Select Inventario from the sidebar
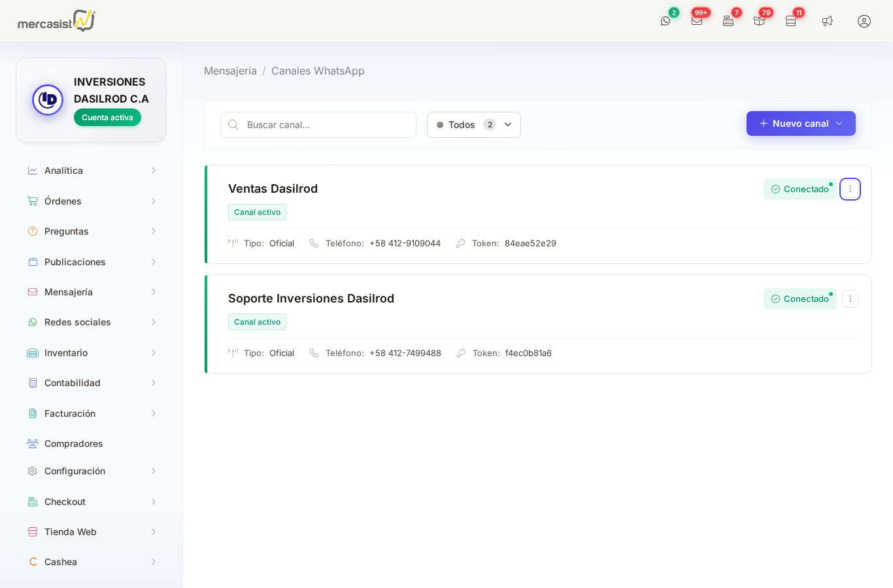893x588 pixels. coord(66,353)
